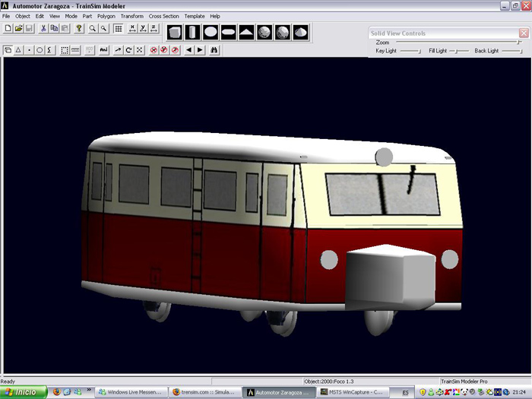The height and width of the screenshot is (399, 532).
Task: Click the yellow help question icon
Action: [78, 29]
